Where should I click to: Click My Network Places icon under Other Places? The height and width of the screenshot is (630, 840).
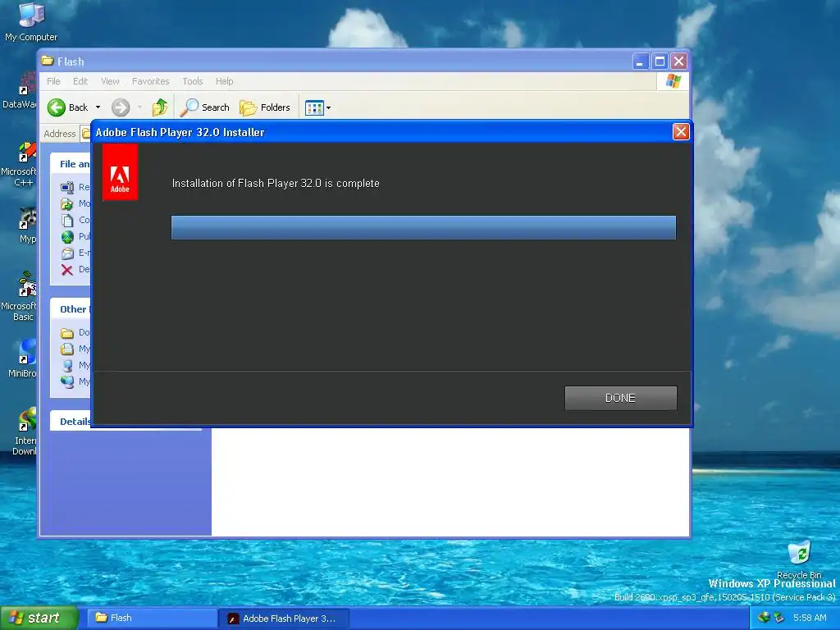pos(67,381)
